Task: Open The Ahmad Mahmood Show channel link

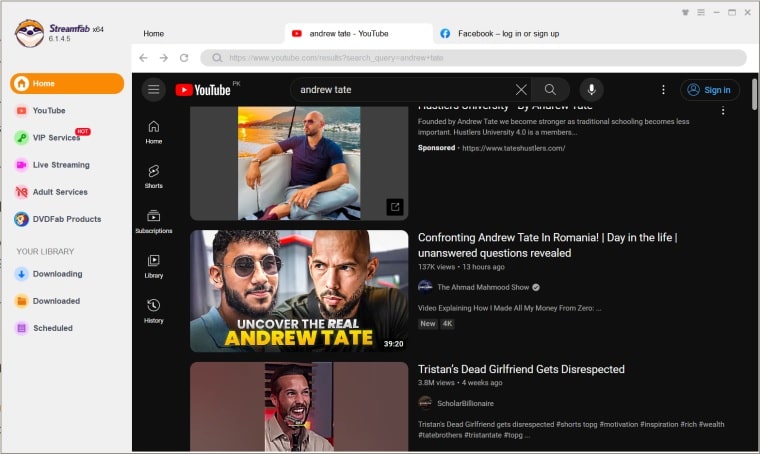Action: point(483,287)
